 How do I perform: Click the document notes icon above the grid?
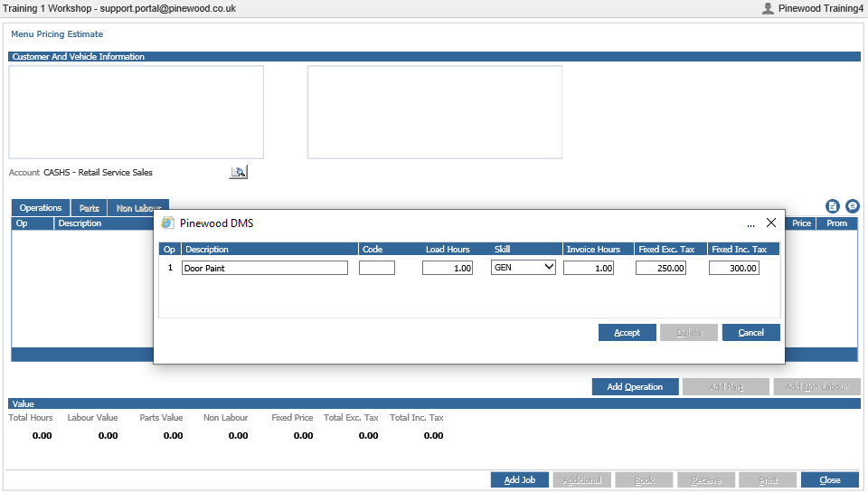pyautogui.click(x=832, y=206)
